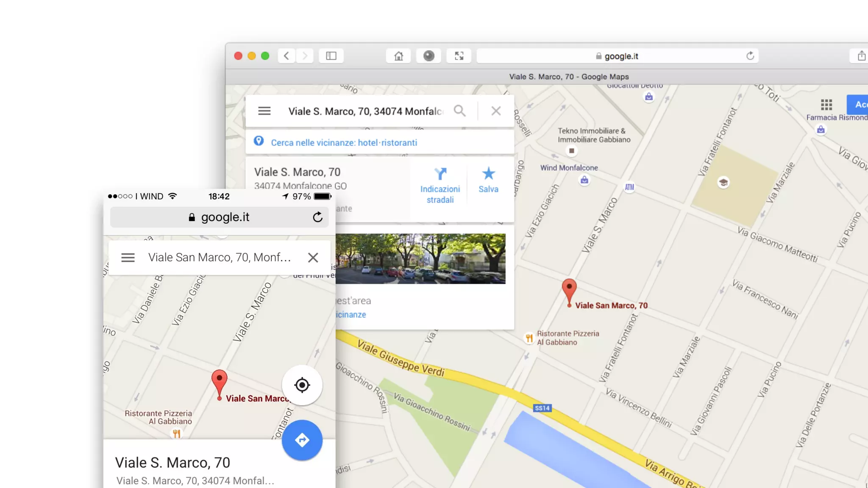Open Google apps grid icon

(x=826, y=104)
